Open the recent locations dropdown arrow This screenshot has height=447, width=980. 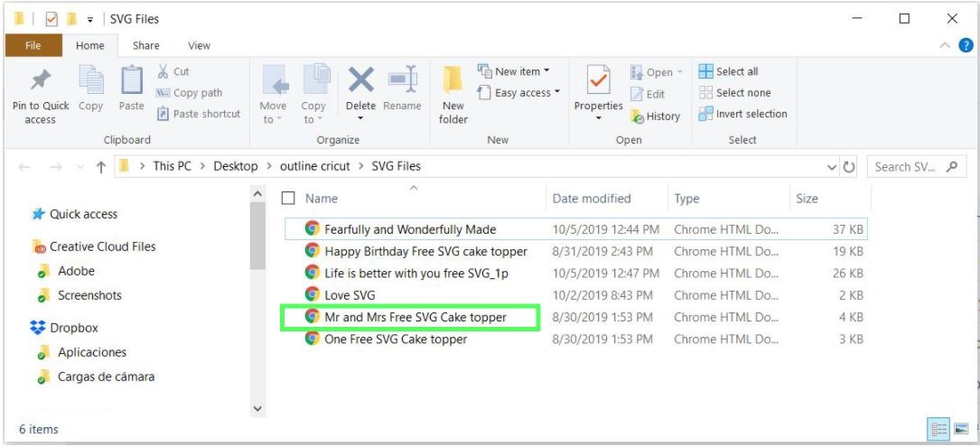point(80,167)
